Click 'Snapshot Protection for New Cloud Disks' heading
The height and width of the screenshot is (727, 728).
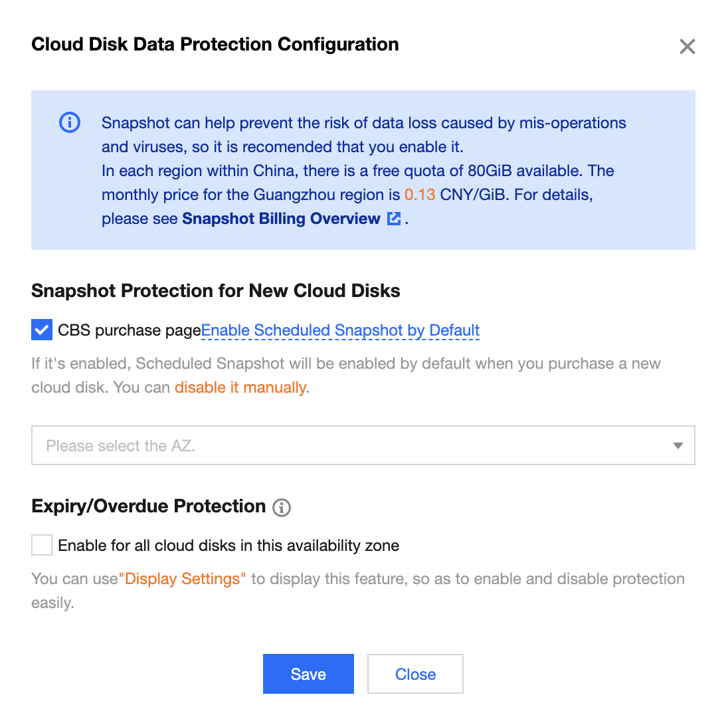(216, 291)
